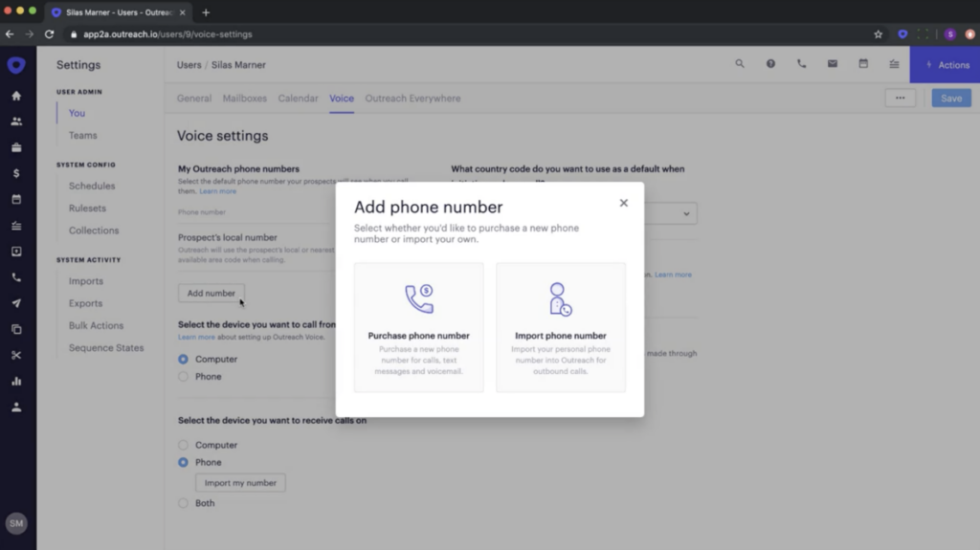Image resolution: width=980 pixels, height=550 pixels.
Task: Select Phone radio for receiving calls
Action: (x=183, y=463)
